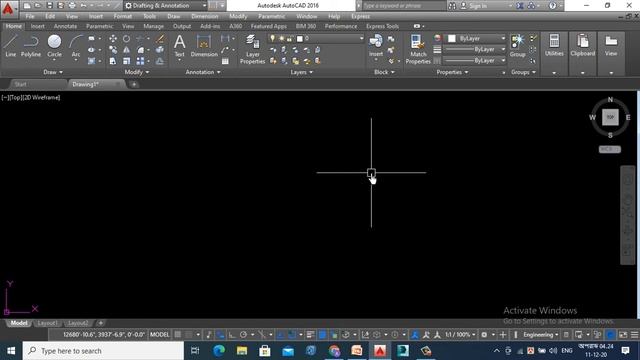This screenshot has height=360, width=640.
Task: Activate the Copy tool in Modify panel
Action: point(113,50)
